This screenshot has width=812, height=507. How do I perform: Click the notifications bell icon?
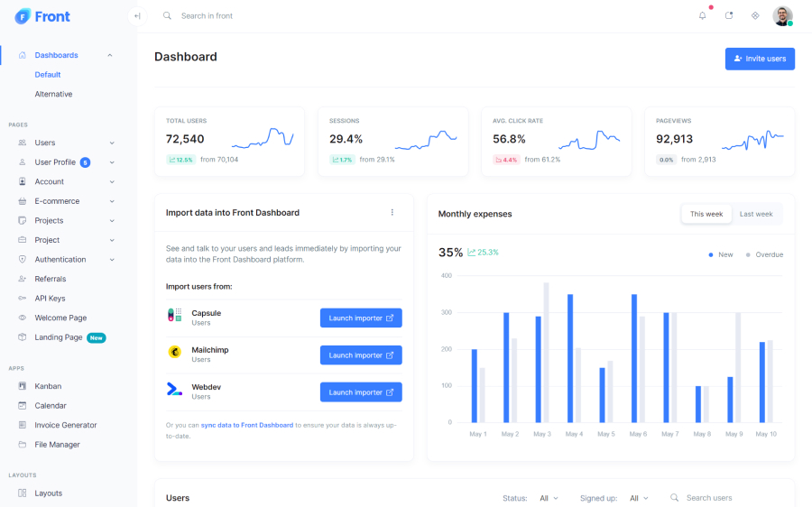703,15
